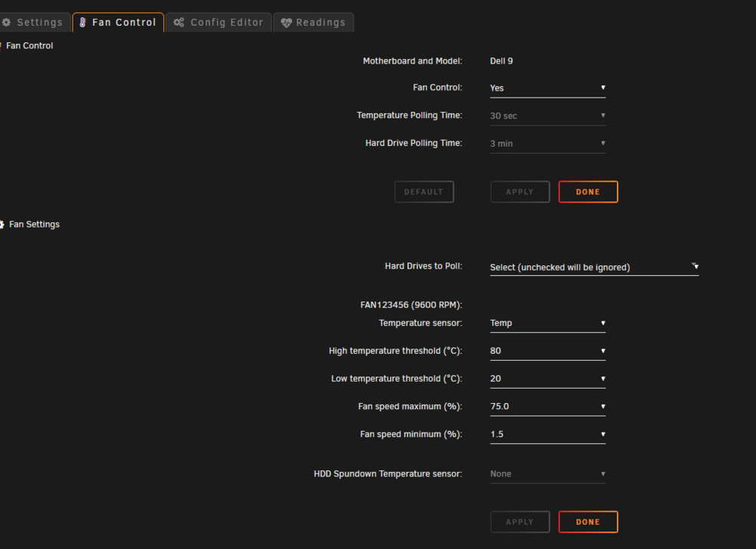This screenshot has height=549, width=756.
Task: Click the Temperature Polling Time label
Action: (x=409, y=115)
